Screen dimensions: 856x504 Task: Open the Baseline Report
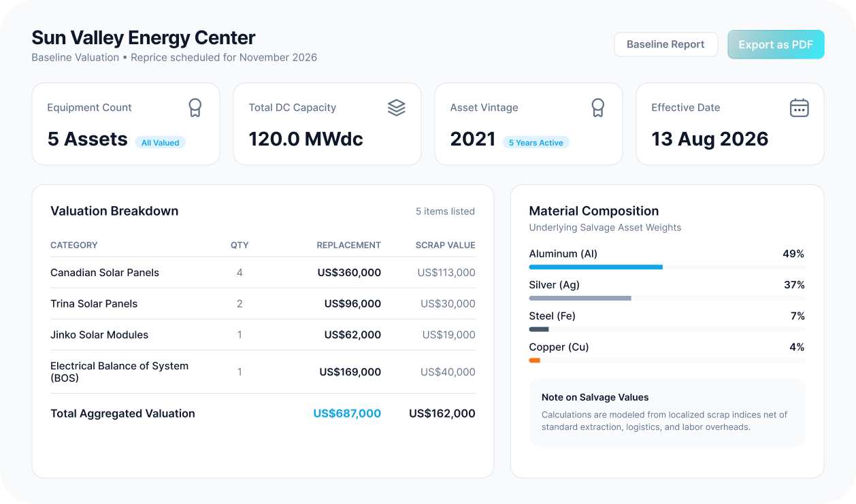(x=665, y=44)
